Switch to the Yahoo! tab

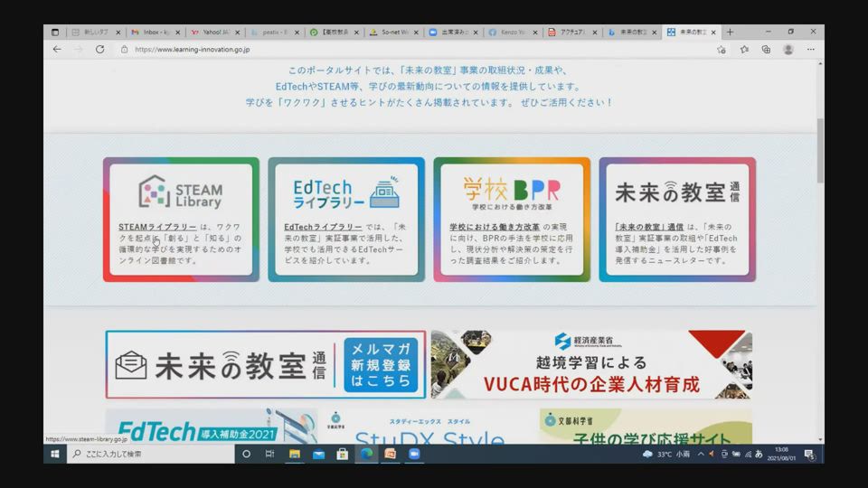pyautogui.click(x=213, y=32)
